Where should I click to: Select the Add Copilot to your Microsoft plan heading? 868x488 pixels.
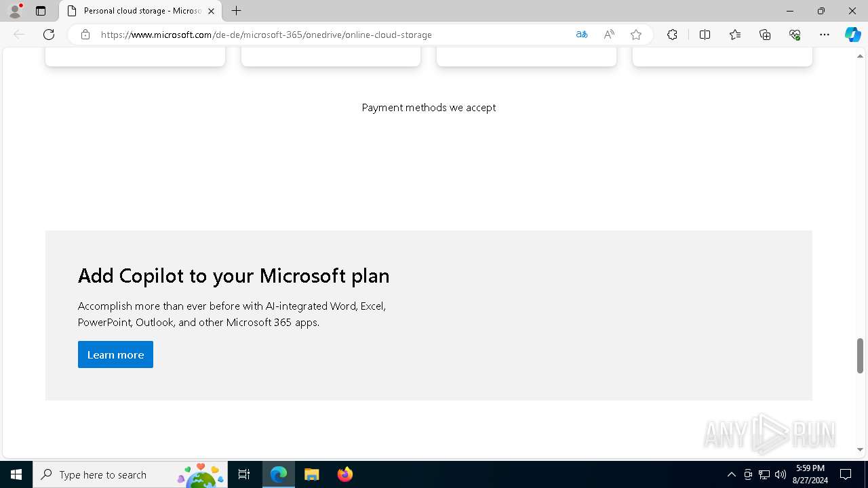234,276
